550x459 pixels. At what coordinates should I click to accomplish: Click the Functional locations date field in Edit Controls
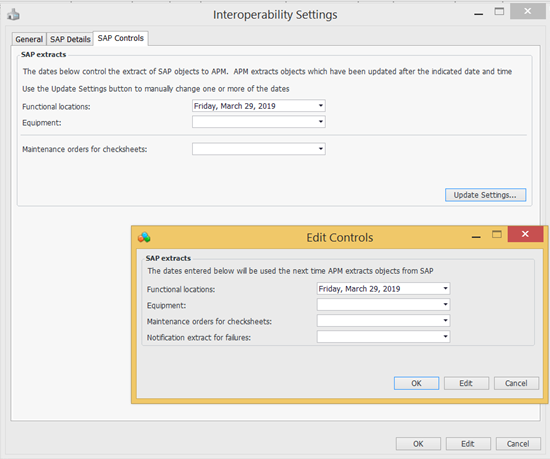pos(383,289)
